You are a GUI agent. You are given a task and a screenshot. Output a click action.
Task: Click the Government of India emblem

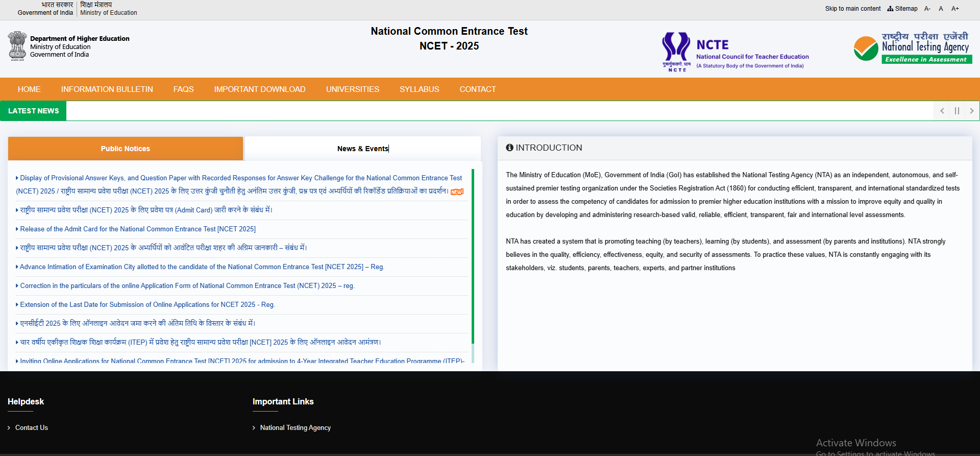click(17, 46)
